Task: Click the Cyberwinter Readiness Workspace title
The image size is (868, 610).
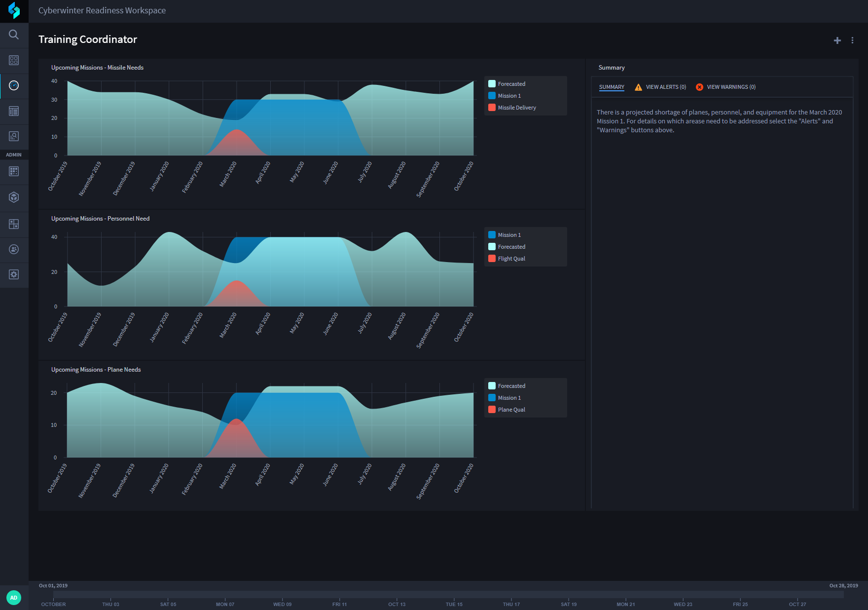Action: (x=102, y=10)
